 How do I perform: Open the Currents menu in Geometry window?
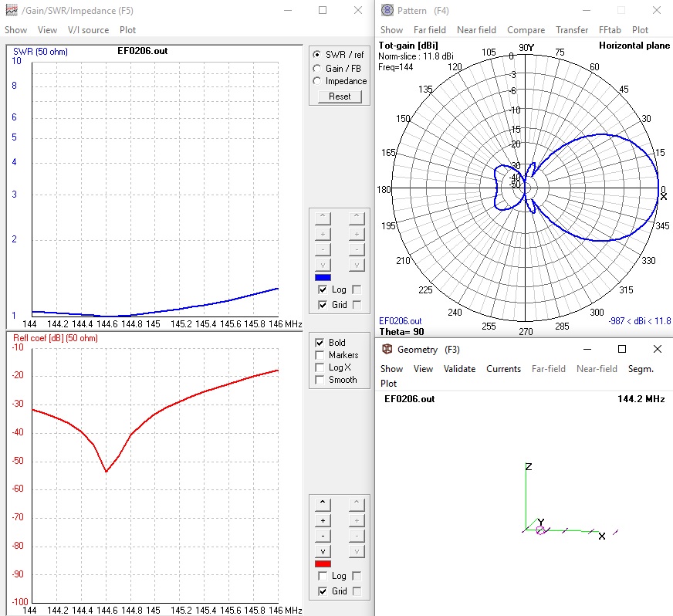503,369
